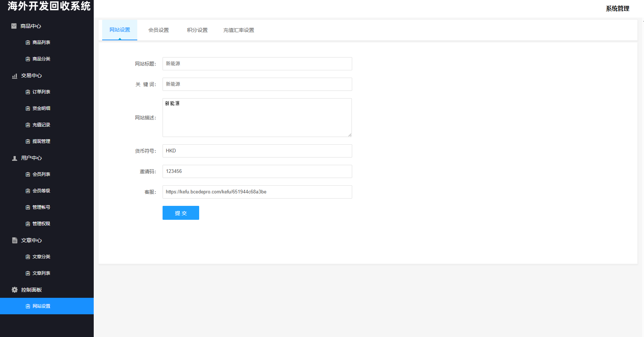Click the icon beside 订单列表
The height and width of the screenshot is (337, 644).
coord(27,92)
